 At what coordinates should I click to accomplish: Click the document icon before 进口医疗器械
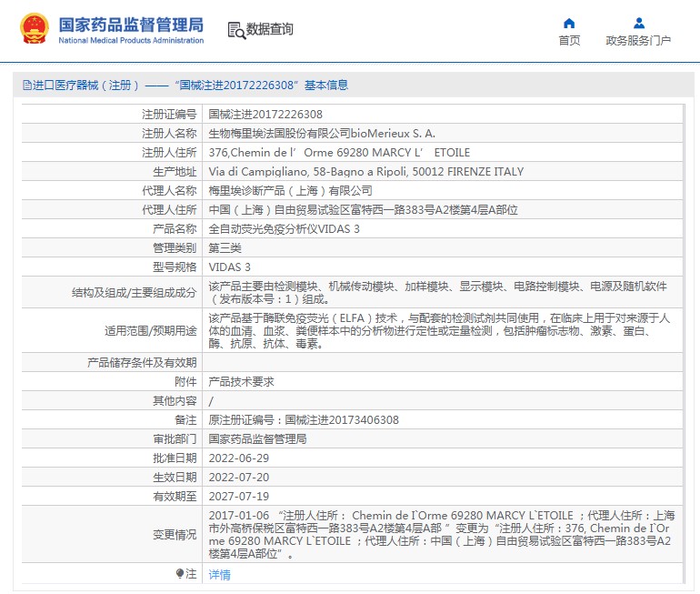click(x=27, y=86)
